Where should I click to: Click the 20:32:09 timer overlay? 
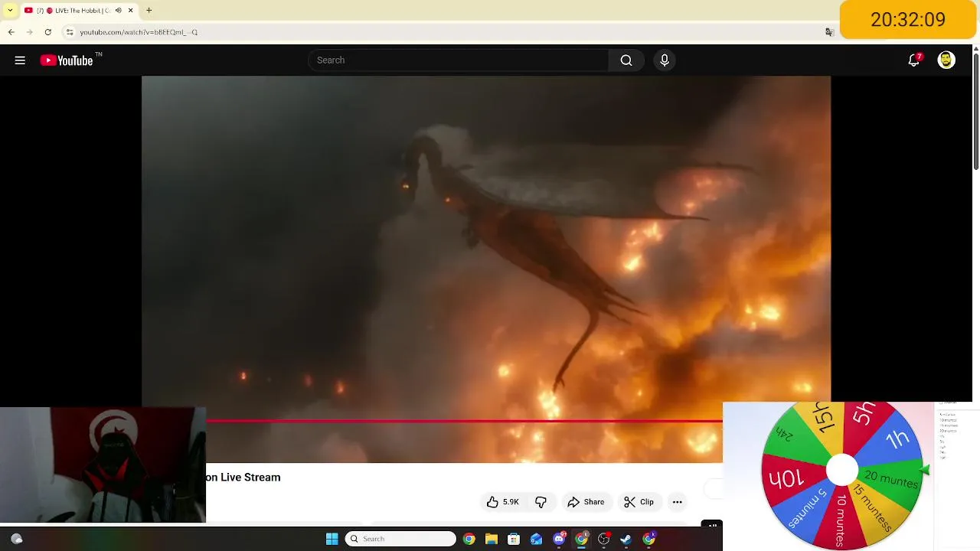click(x=908, y=20)
